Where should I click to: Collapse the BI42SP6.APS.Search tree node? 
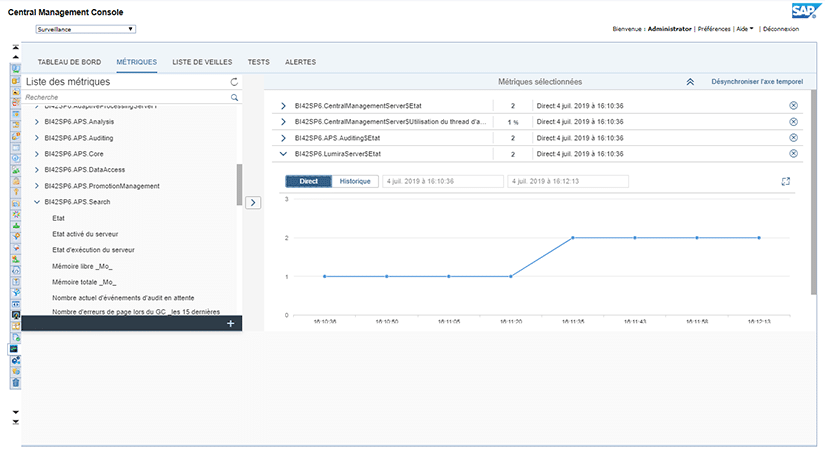click(37, 202)
